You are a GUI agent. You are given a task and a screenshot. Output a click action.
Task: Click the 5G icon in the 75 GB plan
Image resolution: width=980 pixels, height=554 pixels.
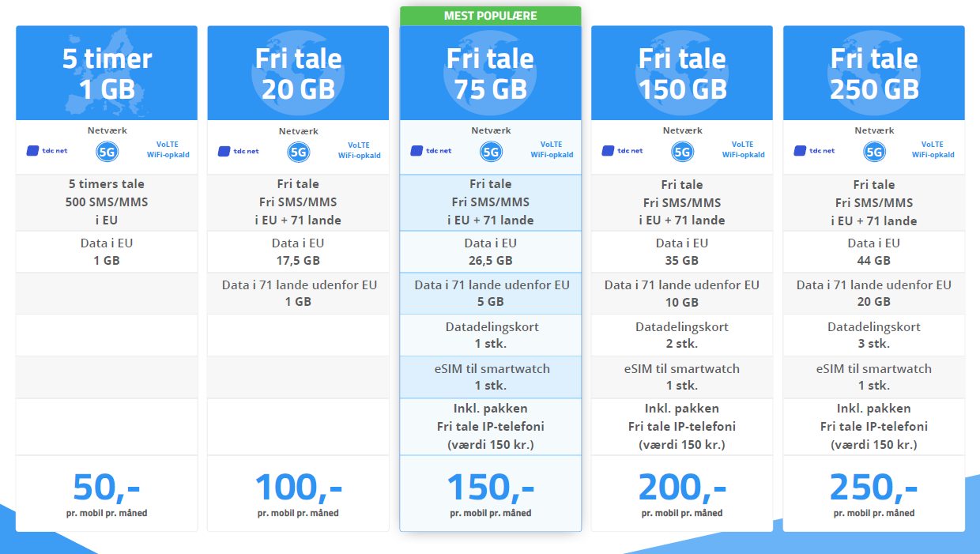coord(491,152)
